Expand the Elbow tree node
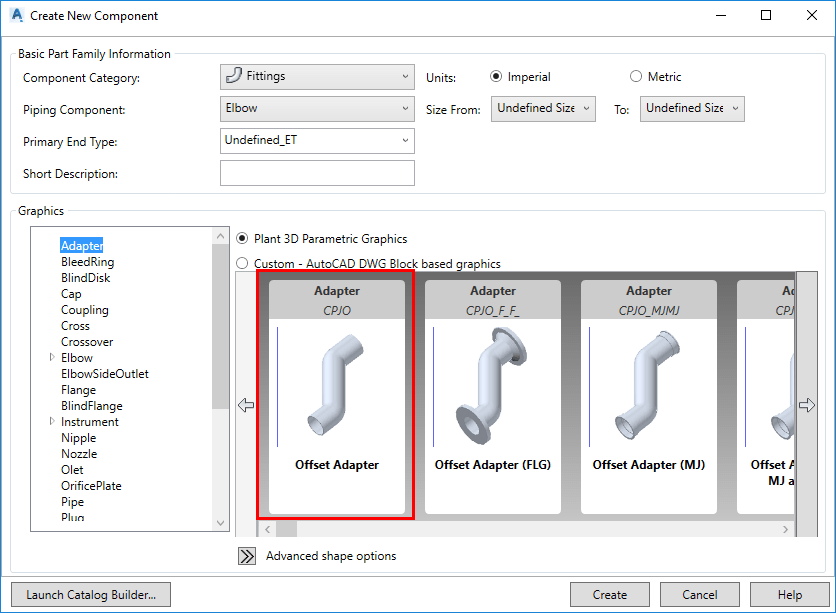This screenshot has width=836, height=613. pyautogui.click(x=52, y=358)
